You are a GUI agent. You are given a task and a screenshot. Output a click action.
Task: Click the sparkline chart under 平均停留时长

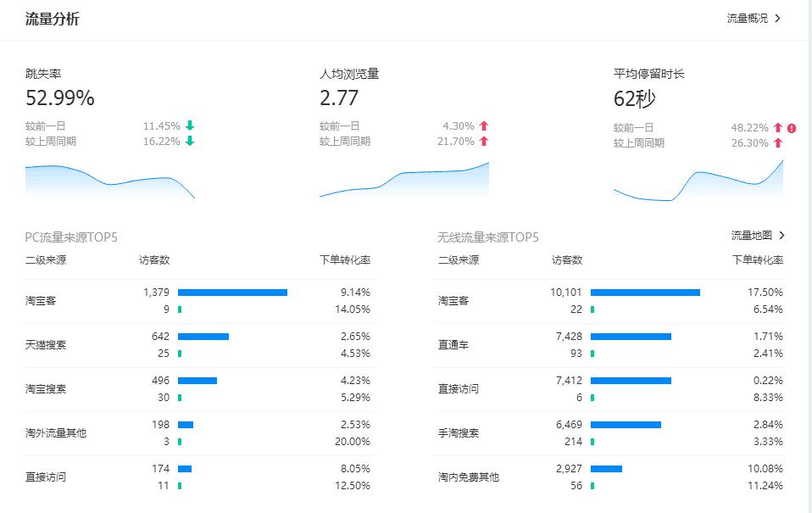[x=697, y=181]
